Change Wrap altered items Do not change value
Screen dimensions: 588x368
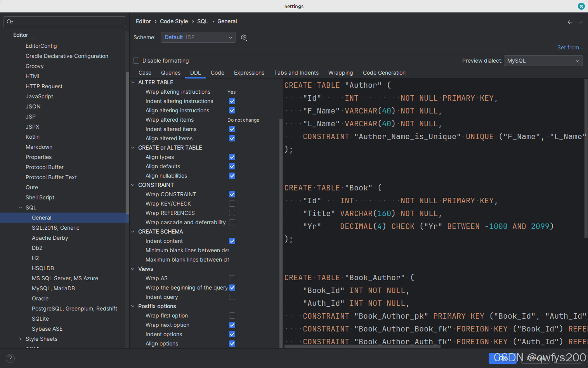243,120
